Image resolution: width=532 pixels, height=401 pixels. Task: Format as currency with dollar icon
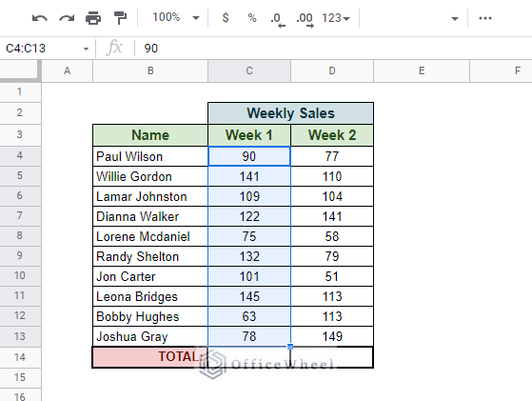coord(226,18)
